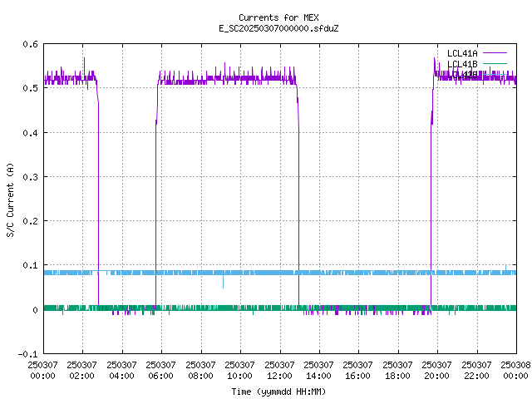Click the blue line sample beside LCL42B
The image size is (532, 399).
click(495, 74)
